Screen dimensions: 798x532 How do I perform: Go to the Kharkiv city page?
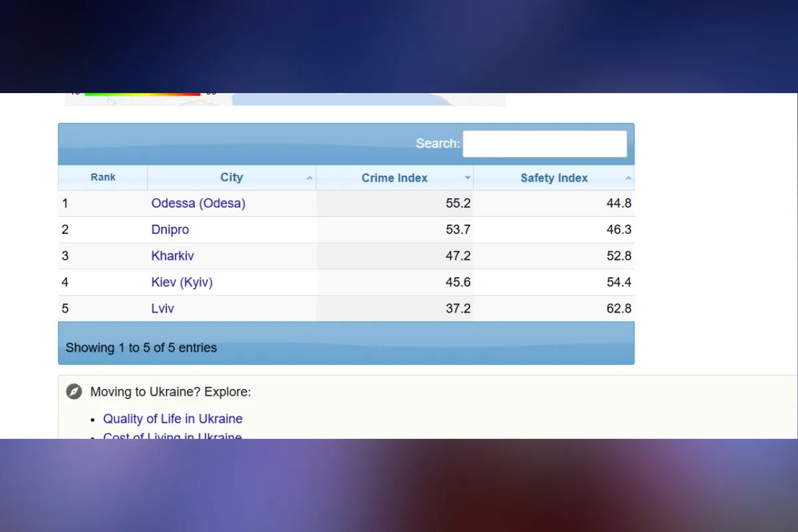click(x=173, y=256)
